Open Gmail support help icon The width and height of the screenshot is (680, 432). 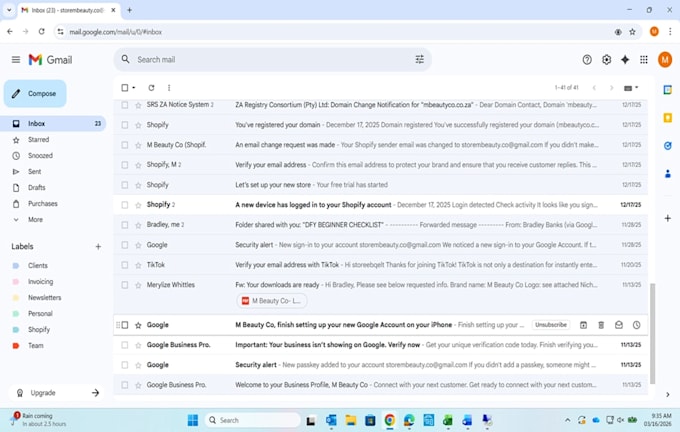pyautogui.click(x=587, y=59)
